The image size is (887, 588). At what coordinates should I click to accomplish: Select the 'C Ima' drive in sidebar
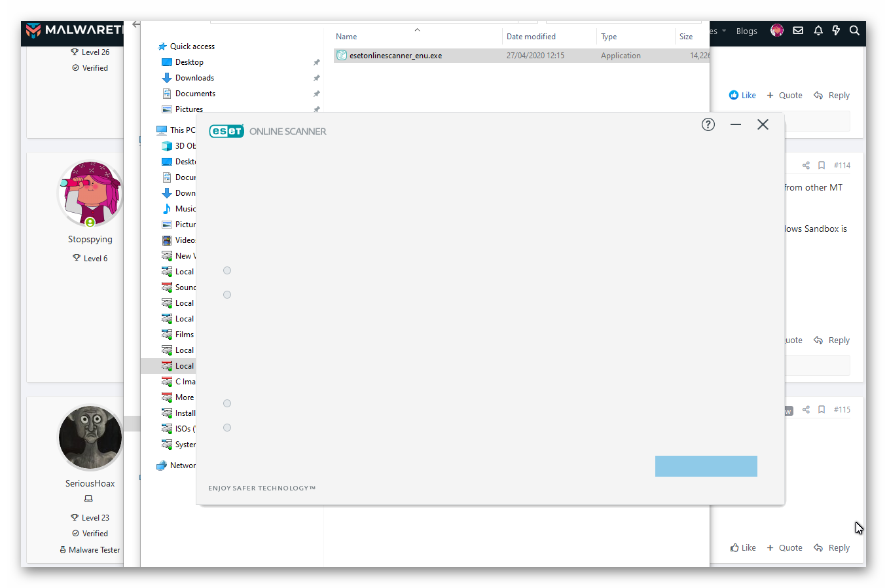point(179,382)
